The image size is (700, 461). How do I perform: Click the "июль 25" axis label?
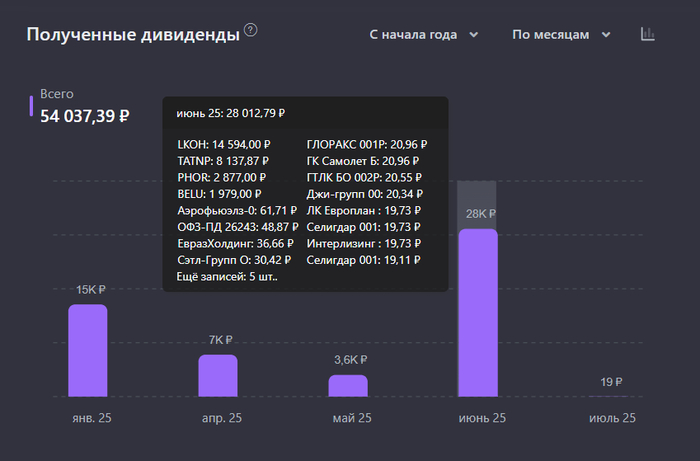(612, 418)
